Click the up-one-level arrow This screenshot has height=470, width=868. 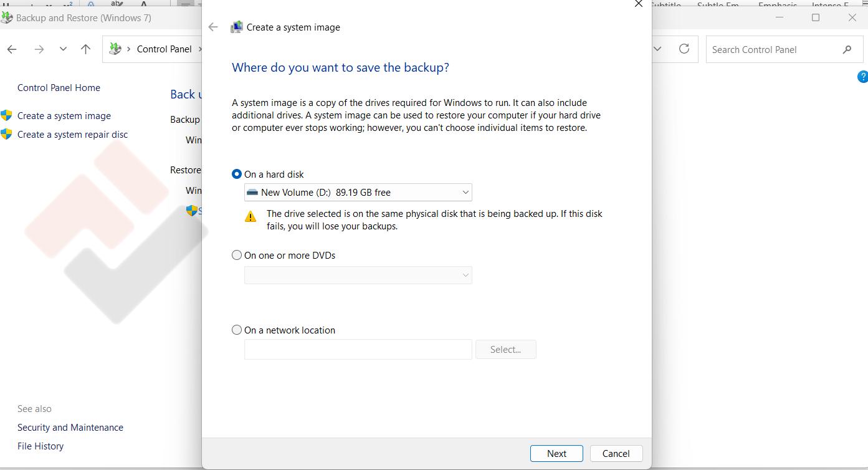(x=86, y=49)
